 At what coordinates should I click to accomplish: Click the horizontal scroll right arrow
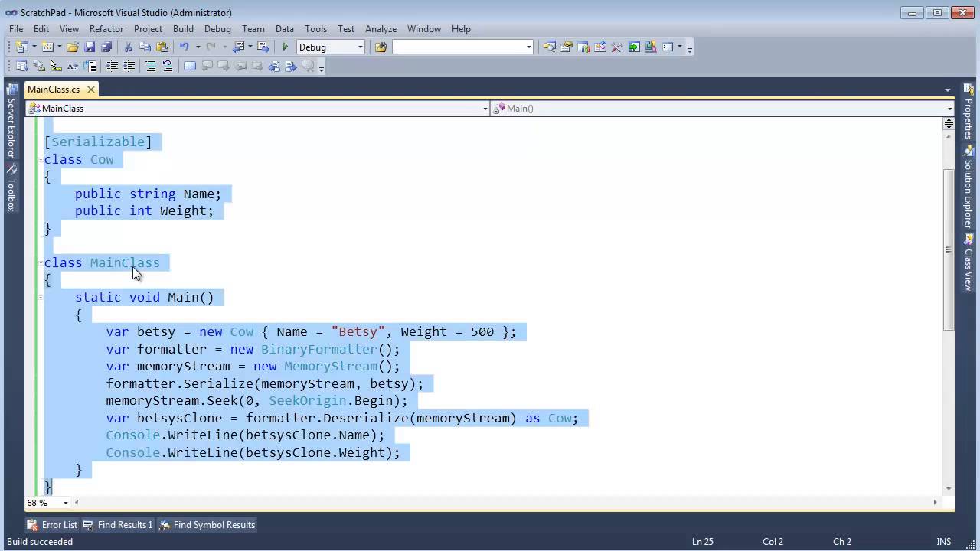click(935, 503)
